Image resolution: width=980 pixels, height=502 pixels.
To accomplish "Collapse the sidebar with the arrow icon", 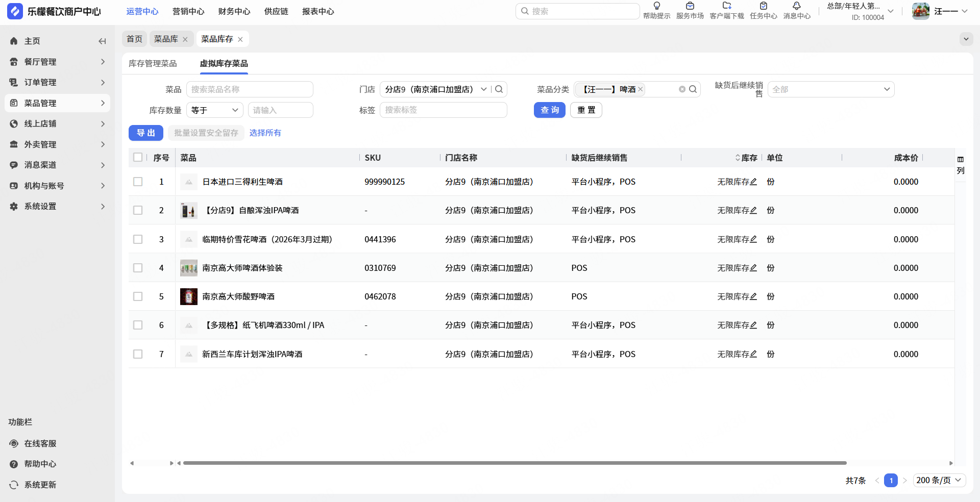I will 102,41.
